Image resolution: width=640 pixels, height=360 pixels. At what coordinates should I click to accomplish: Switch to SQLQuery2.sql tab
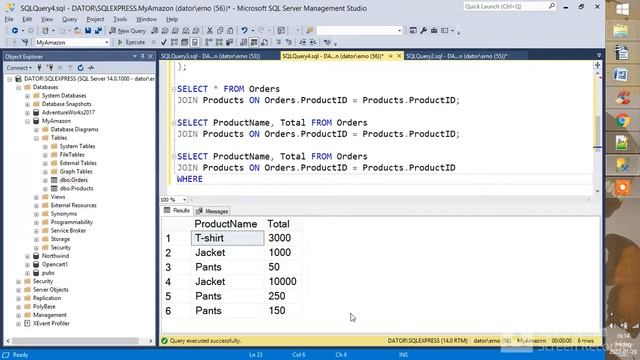[x=456, y=56]
